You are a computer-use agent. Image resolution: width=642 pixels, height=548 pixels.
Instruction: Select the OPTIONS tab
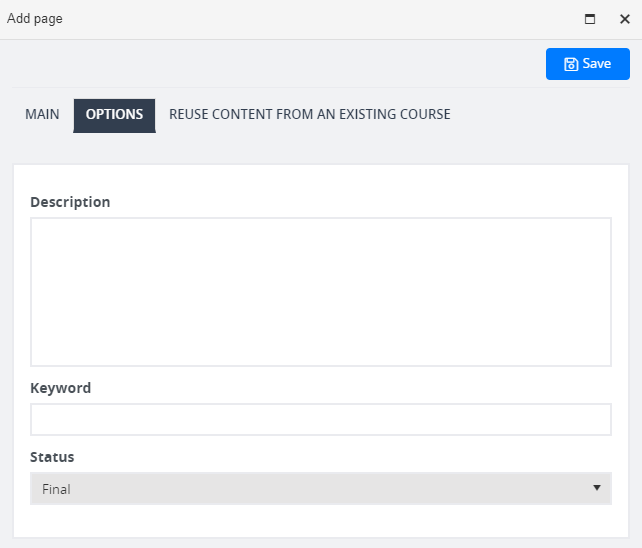(114, 115)
